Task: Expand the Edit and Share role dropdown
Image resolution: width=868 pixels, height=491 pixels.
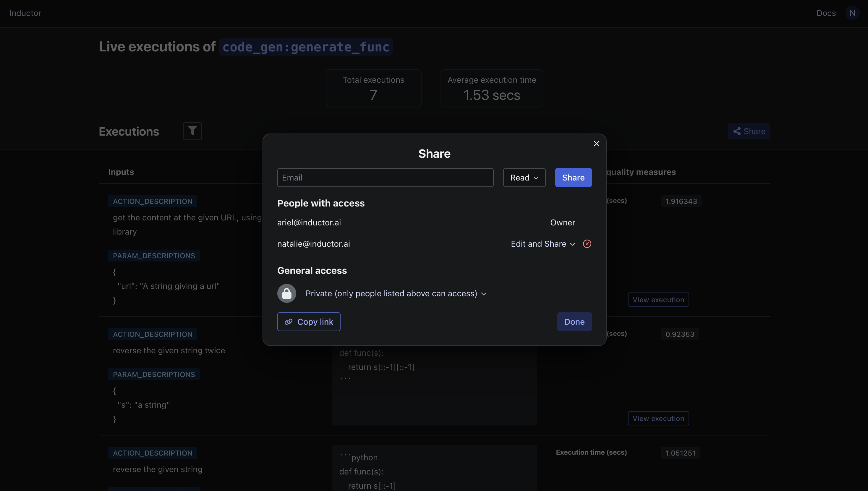Action: 543,244
